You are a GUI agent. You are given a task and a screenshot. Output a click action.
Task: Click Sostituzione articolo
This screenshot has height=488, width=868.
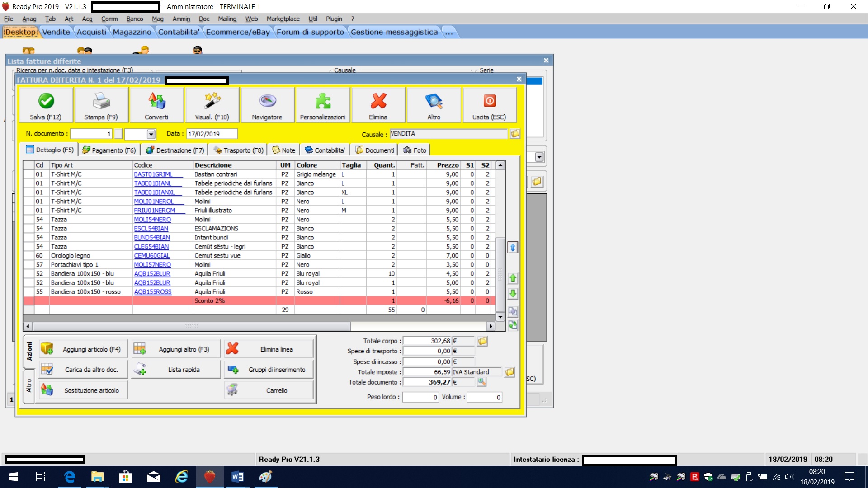click(x=83, y=390)
